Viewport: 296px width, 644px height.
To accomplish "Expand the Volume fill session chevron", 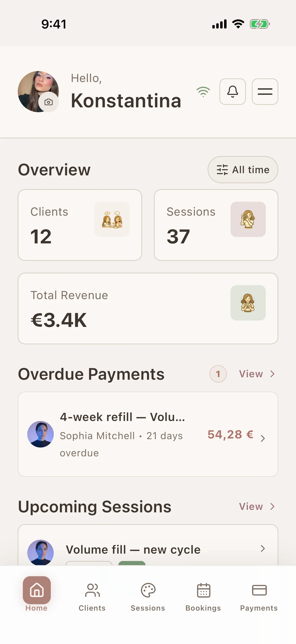I will tap(263, 548).
